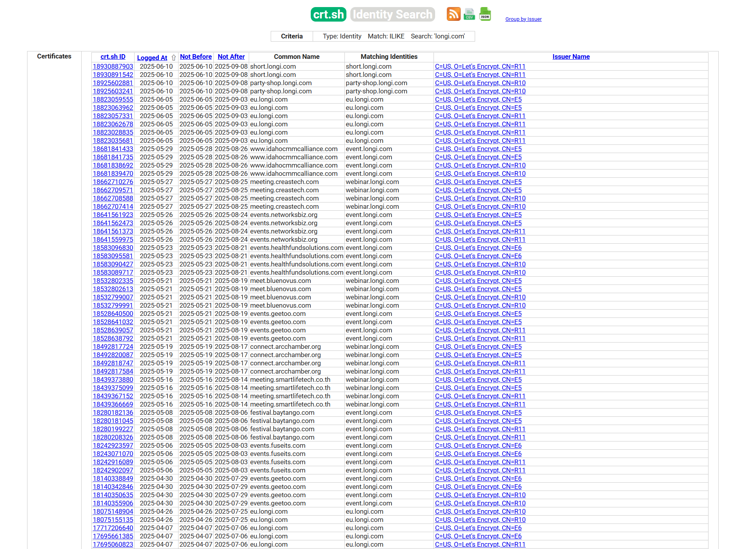Viewport: 756px width, 549px height.
Task: Download results as CSV icon
Action: coord(469,14)
